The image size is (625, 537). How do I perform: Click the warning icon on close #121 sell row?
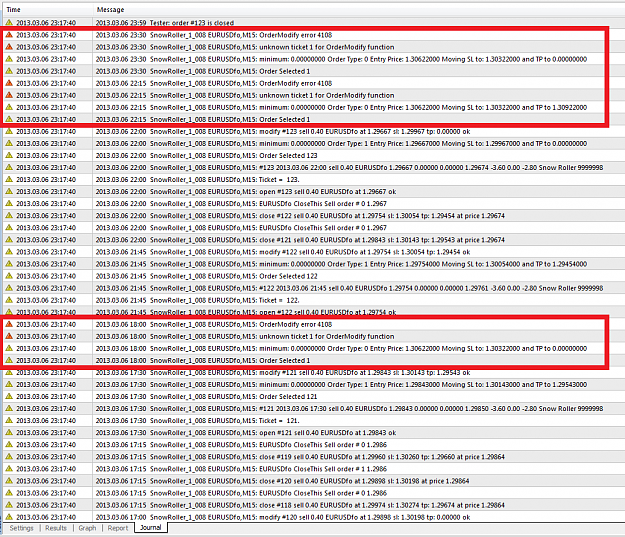pos(9,240)
